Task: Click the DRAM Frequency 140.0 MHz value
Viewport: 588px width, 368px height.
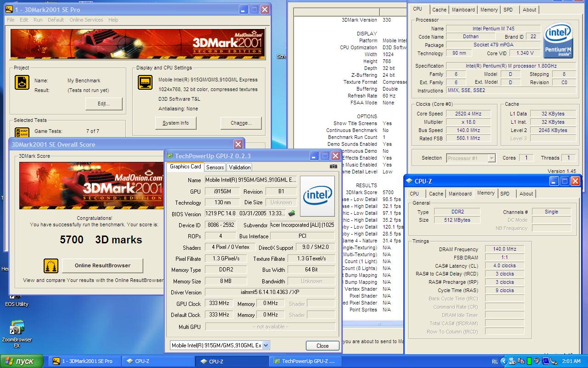Action: click(x=504, y=249)
